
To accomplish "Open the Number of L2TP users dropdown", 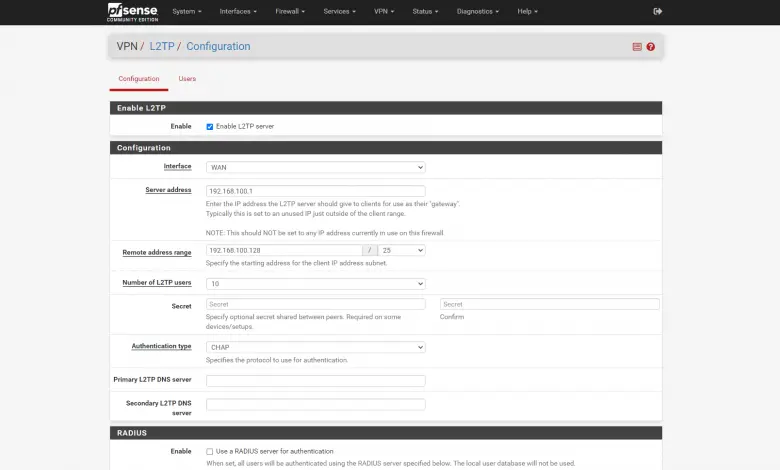I will [315, 283].
